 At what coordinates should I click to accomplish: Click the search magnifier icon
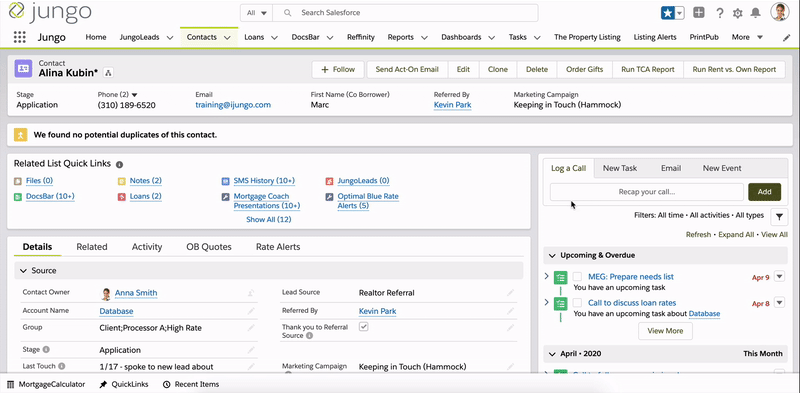point(288,13)
